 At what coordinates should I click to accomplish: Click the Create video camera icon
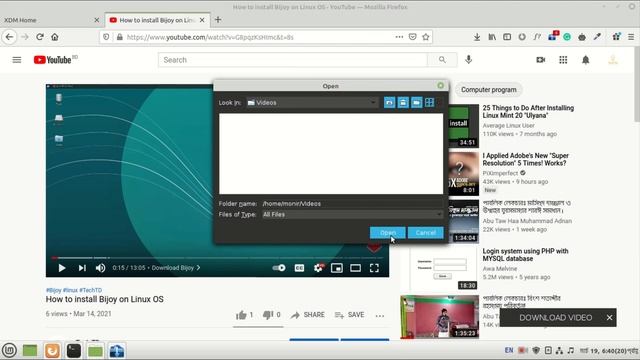[x=540, y=60]
